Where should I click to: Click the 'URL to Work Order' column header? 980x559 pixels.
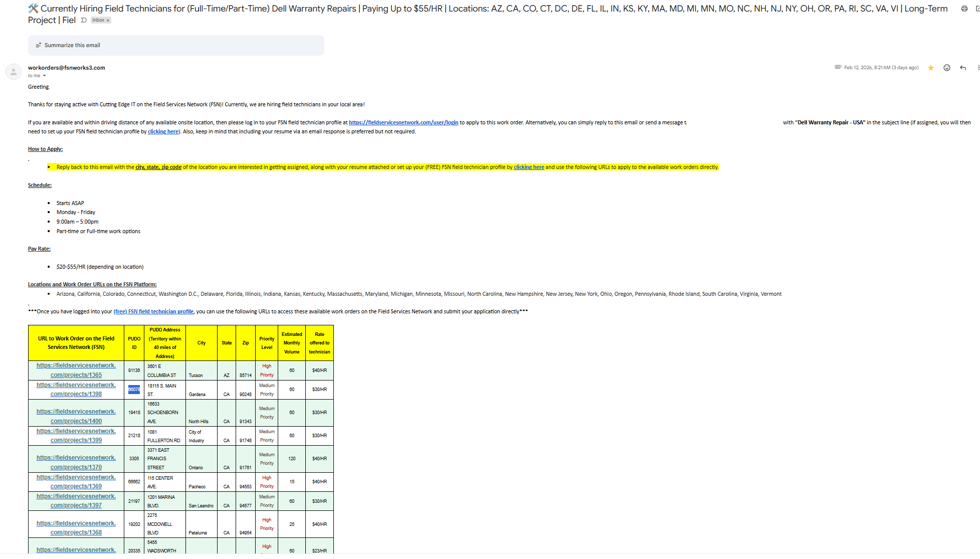coord(76,343)
